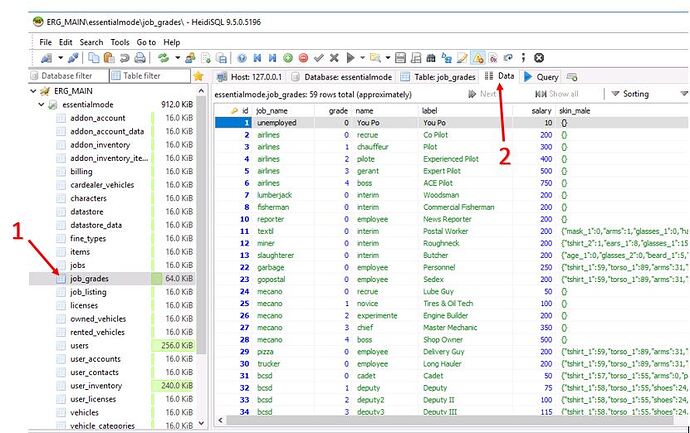Viewport: 690px width, 433px height.
Task: Toggle the wrap long lines button
Action: point(508,58)
